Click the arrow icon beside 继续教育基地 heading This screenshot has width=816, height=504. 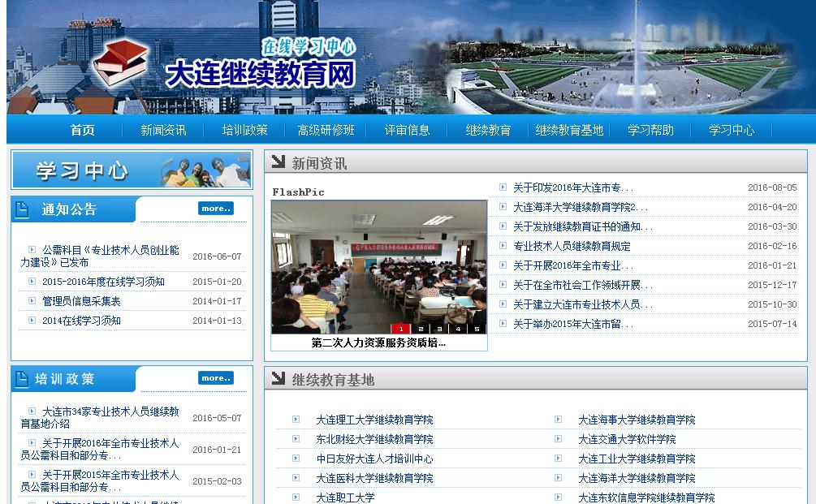[278, 379]
